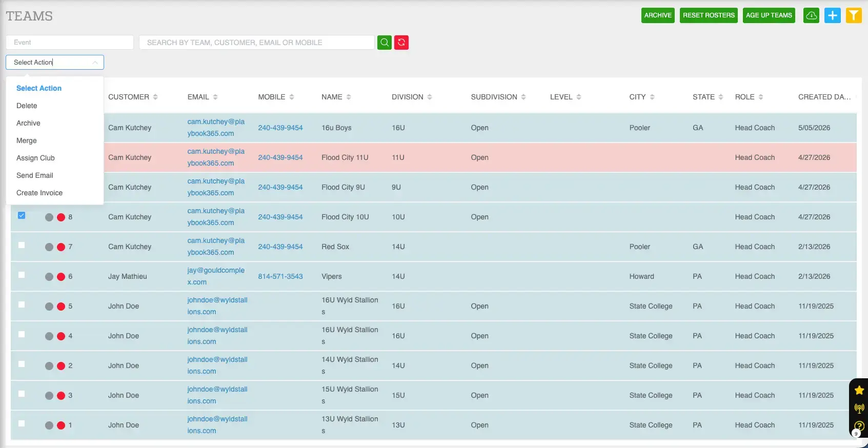Click the Vipers team name cell
Viewport: 868px width, 448px height.
(x=332, y=276)
